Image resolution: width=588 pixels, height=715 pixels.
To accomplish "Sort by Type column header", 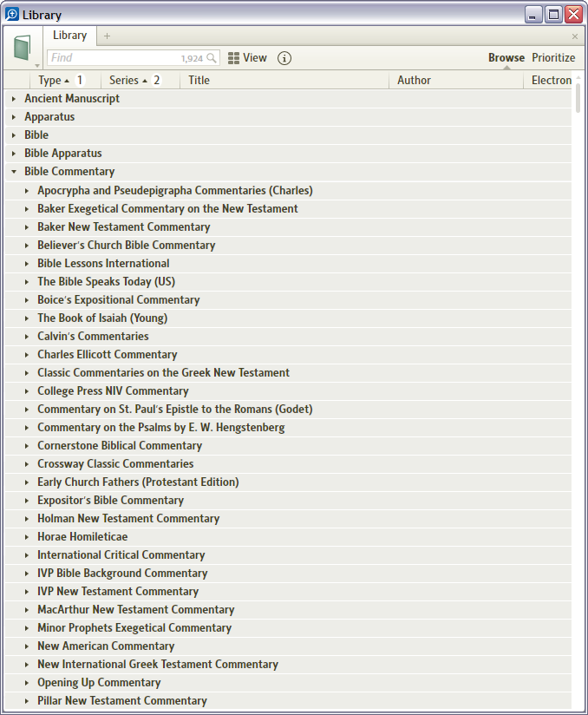I will point(65,80).
